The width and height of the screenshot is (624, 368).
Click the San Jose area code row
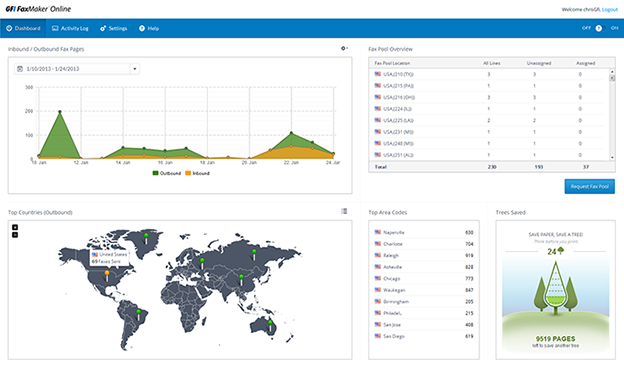[x=424, y=325]
